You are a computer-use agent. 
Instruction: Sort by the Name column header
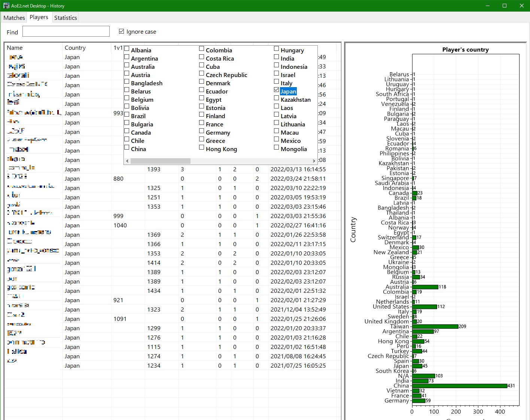[x=15, y=47]
